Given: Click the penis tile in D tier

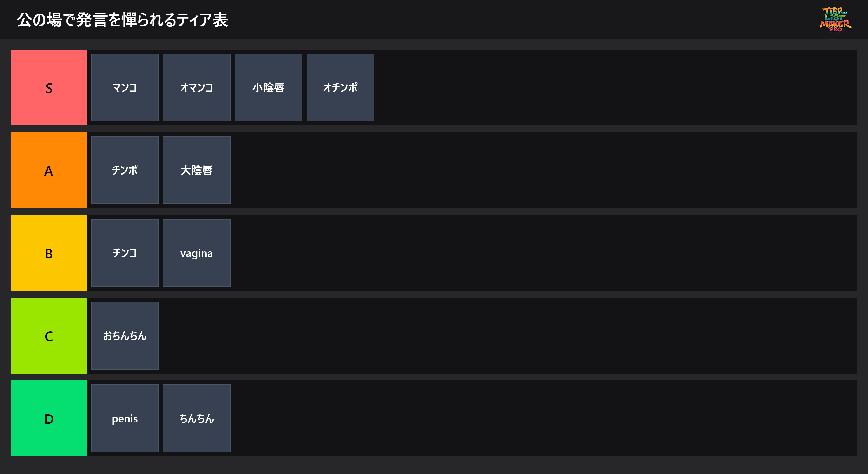Looking at the screenshot, I should coord(125,418).
